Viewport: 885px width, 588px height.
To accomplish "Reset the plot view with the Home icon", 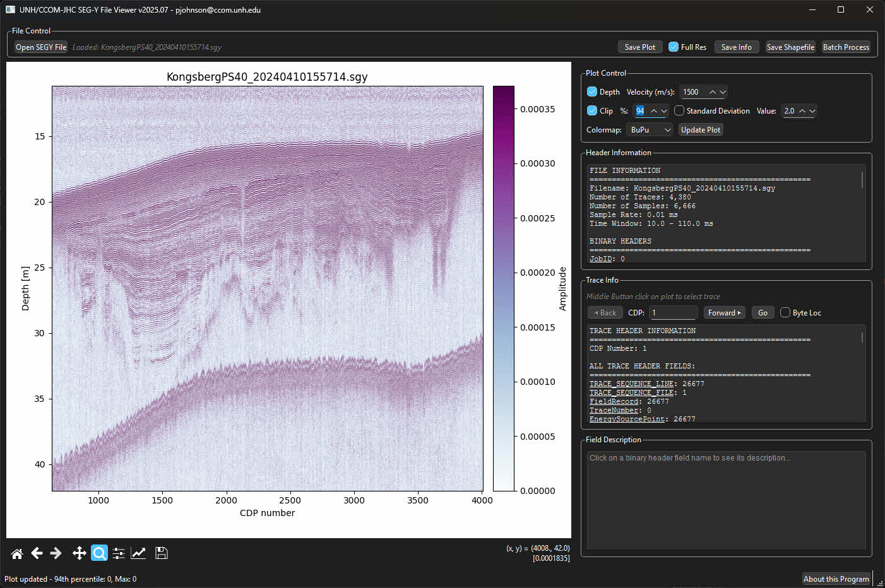I will [17, 553].
